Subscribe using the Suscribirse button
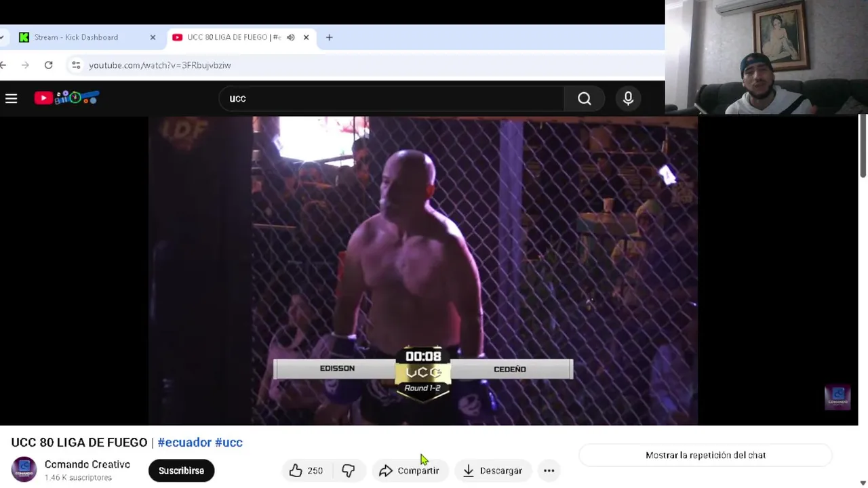 coord(181,470)
